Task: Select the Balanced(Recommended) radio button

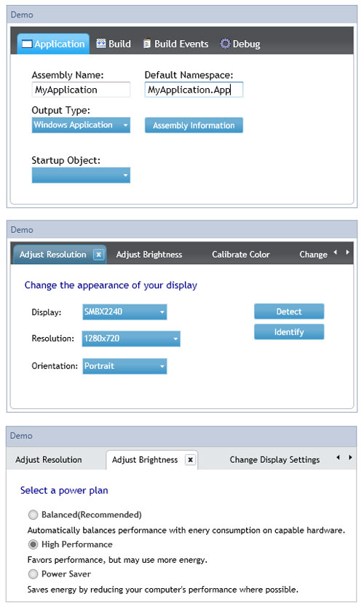Action: point(33,515)
